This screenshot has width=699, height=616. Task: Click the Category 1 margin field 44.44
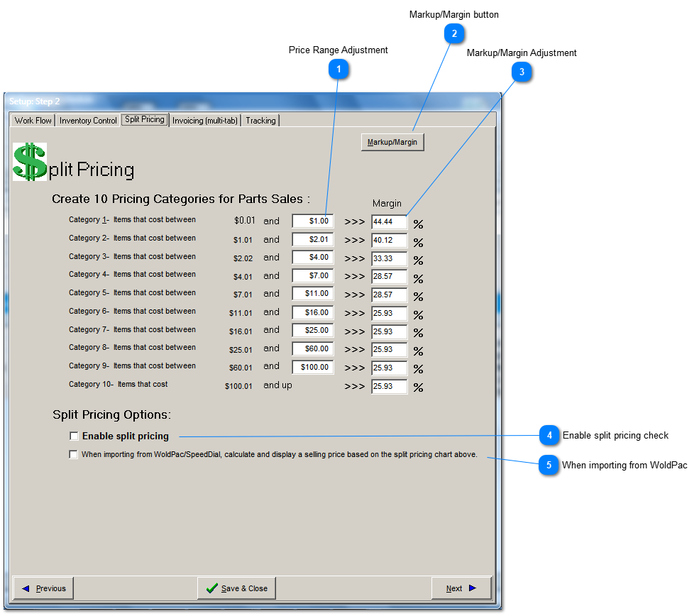point(389,222)
